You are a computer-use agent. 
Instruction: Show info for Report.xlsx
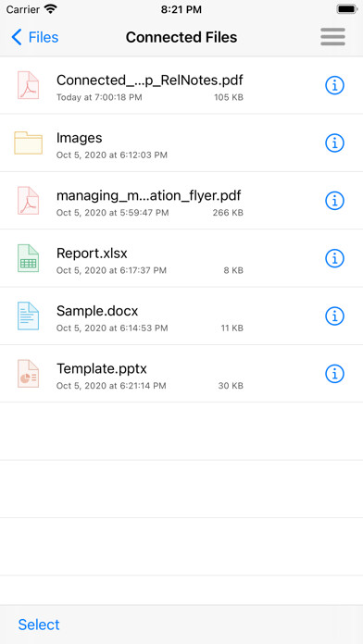(334, 258)
